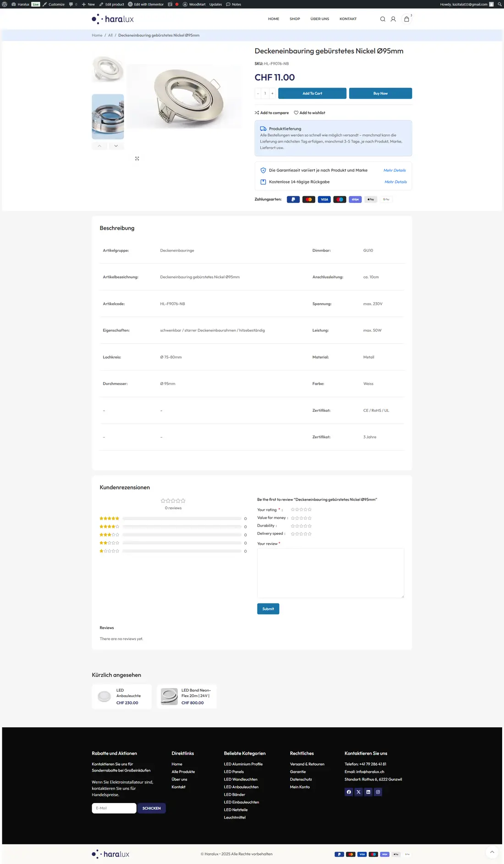Open LED Anbauleuchte recently viewed product
This screenshot has width=504, height=864.
122,697
